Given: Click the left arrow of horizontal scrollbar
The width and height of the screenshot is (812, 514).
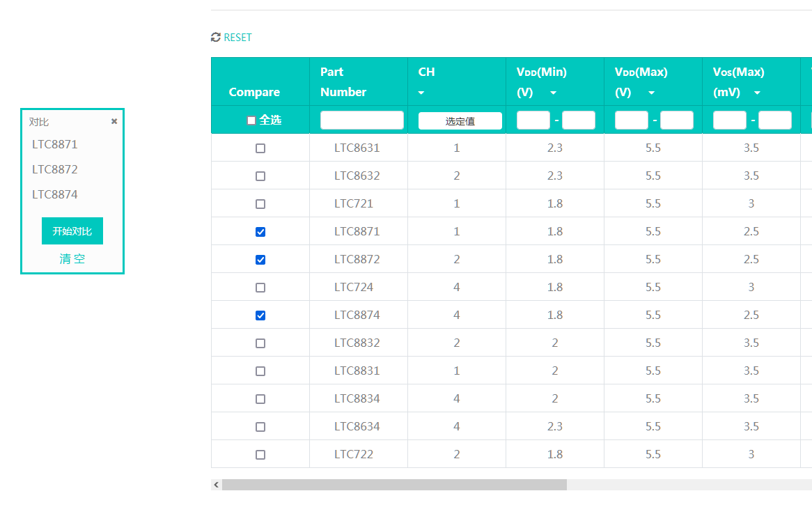Looking at the screenshot, I should pos(217,485).
